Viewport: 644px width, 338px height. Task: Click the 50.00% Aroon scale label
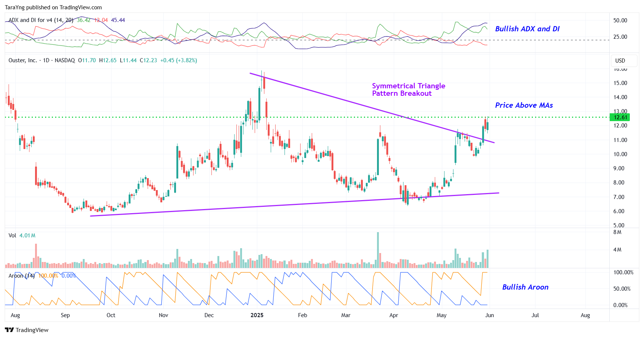622,289
